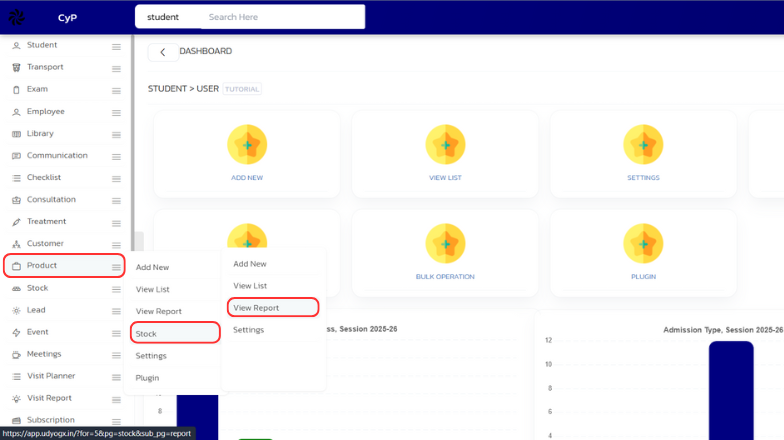Expand the Student hamburger menu
The image size is (784, 440).
pos(116,46)
